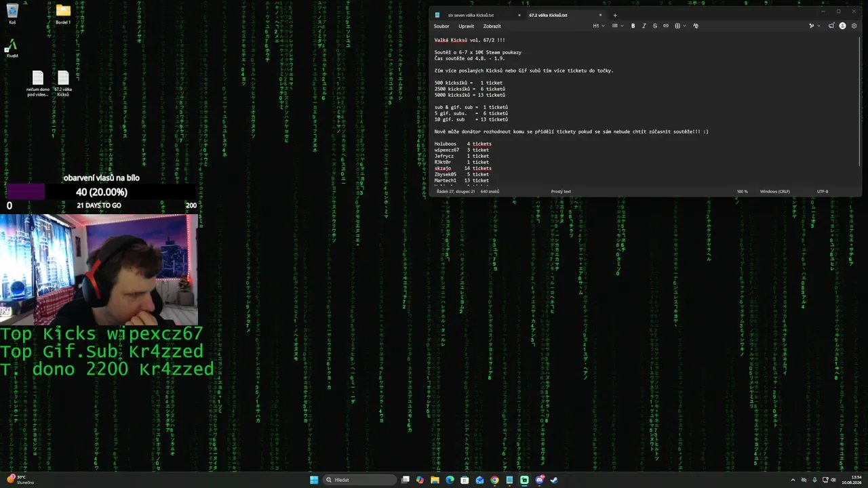The height and width of the screenshot is (488, 868).
Task: Open Copilot from the taskbar
Action: [x=420, y=480]
